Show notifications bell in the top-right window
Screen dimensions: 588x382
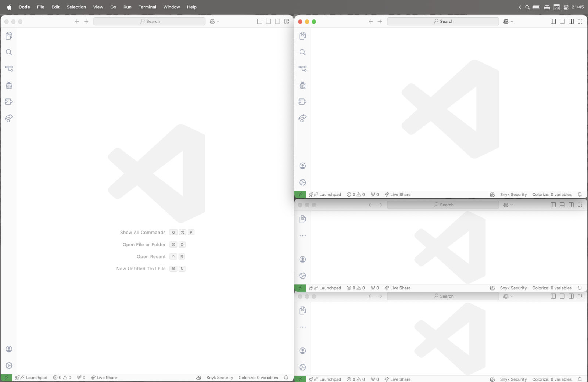pos(580,195)
